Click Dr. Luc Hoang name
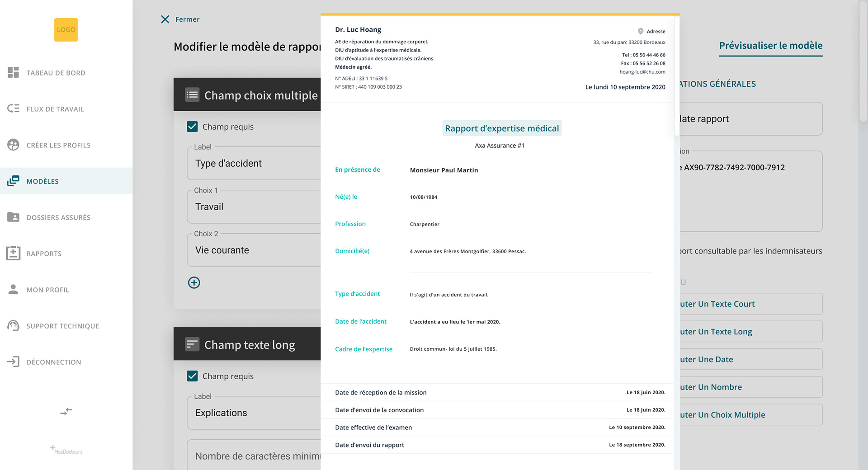 (x=358, y=30)
